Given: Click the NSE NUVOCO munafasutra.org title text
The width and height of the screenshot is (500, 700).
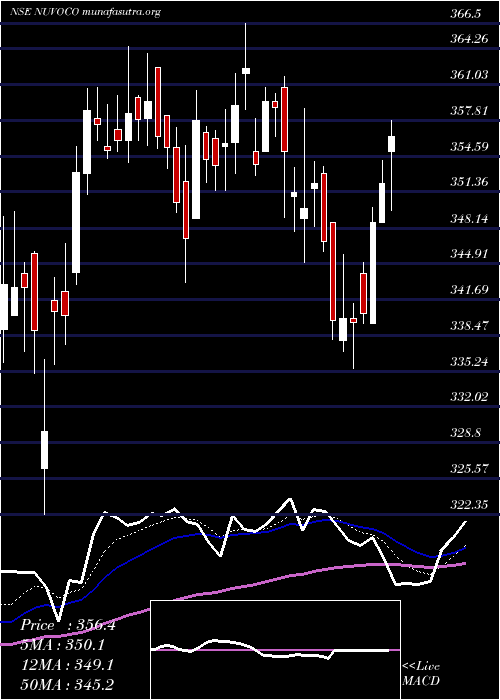Looking at the screenshot, I should pyautogui.click(x=85, y=13).
